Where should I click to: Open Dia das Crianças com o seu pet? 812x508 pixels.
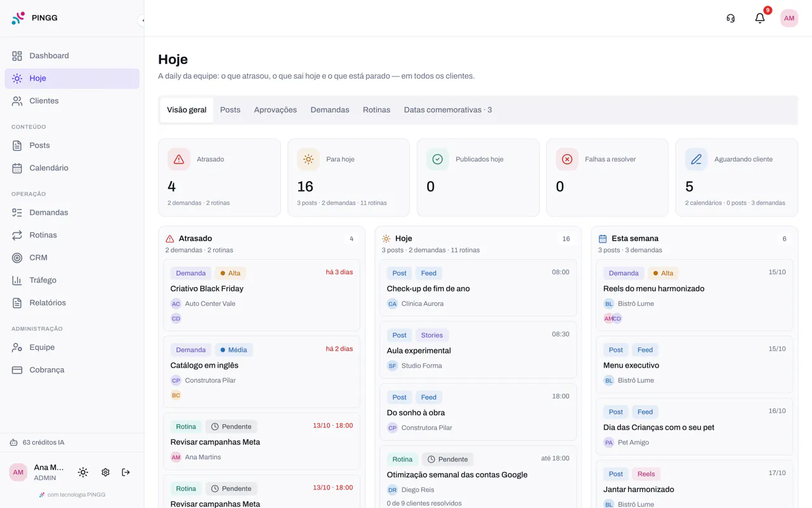tap(695, 427)
